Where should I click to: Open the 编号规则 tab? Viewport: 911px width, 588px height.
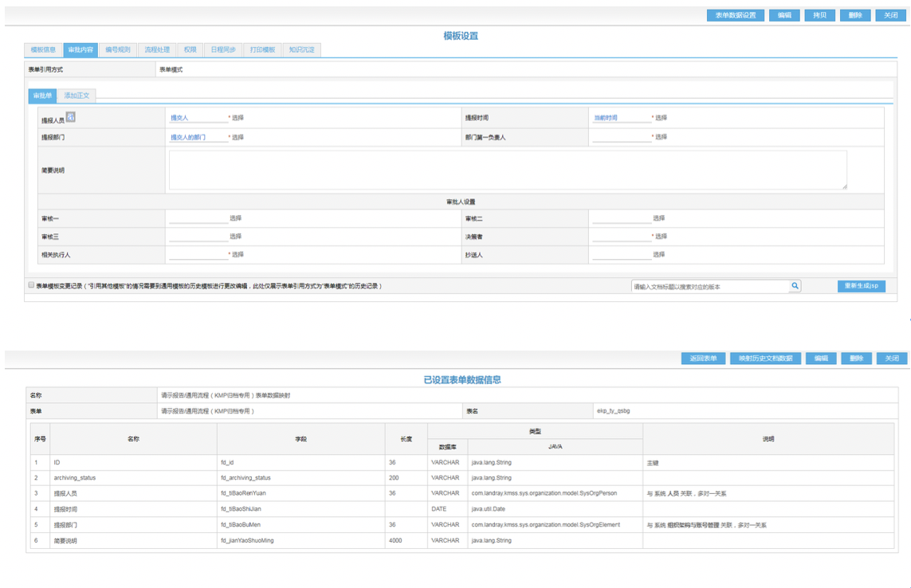tap(118, 49)
